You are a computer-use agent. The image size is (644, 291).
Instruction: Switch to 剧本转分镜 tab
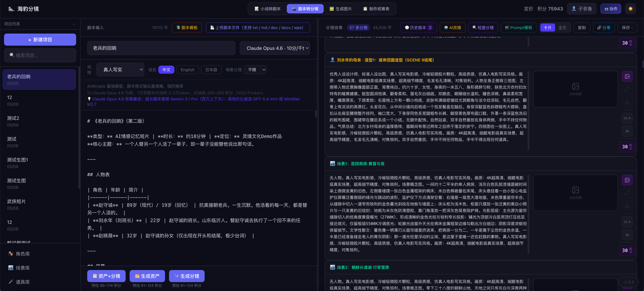tap(305, 9)
